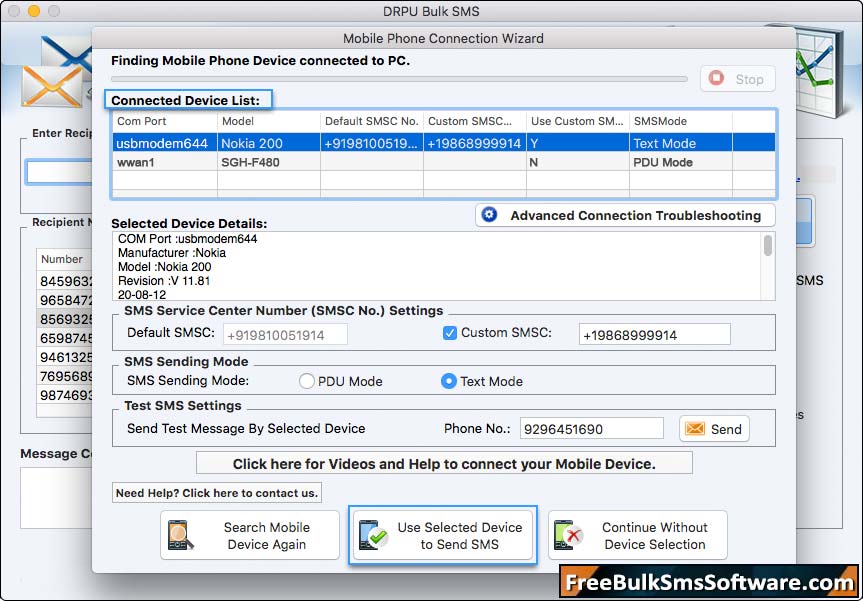Screen dimensions: 863x601
Task: Click the green check phone icon
Action: [373, 536]
